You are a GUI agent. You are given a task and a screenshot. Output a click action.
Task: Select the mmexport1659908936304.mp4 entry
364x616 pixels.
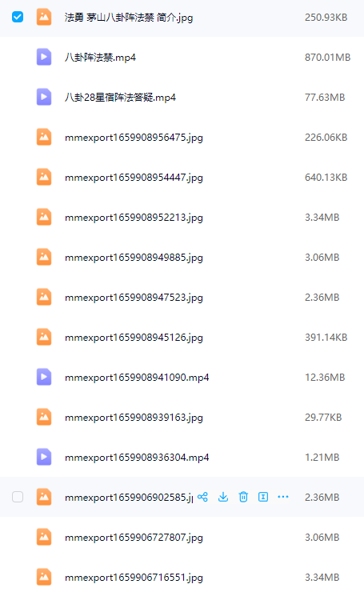(x=182, y=457)
